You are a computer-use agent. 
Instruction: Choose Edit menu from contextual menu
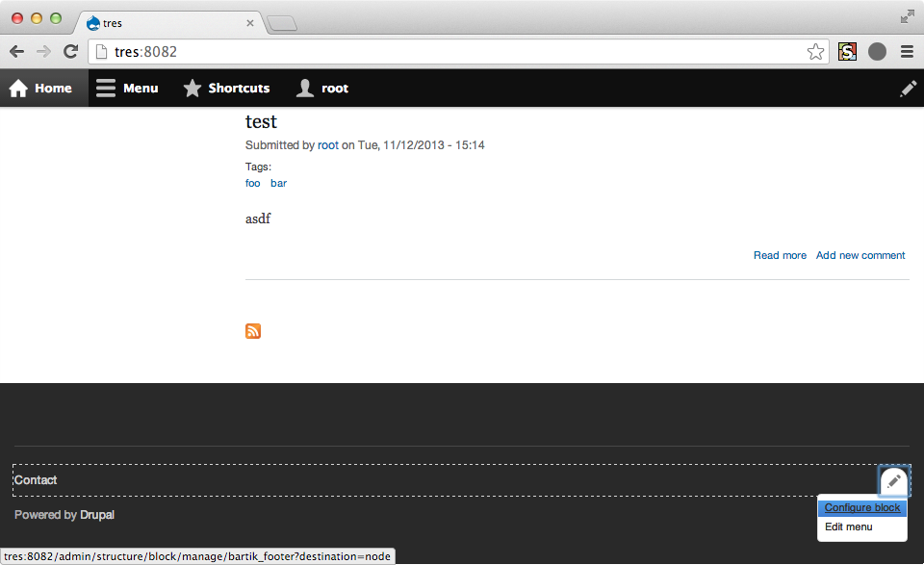click(x=849, y=526)
